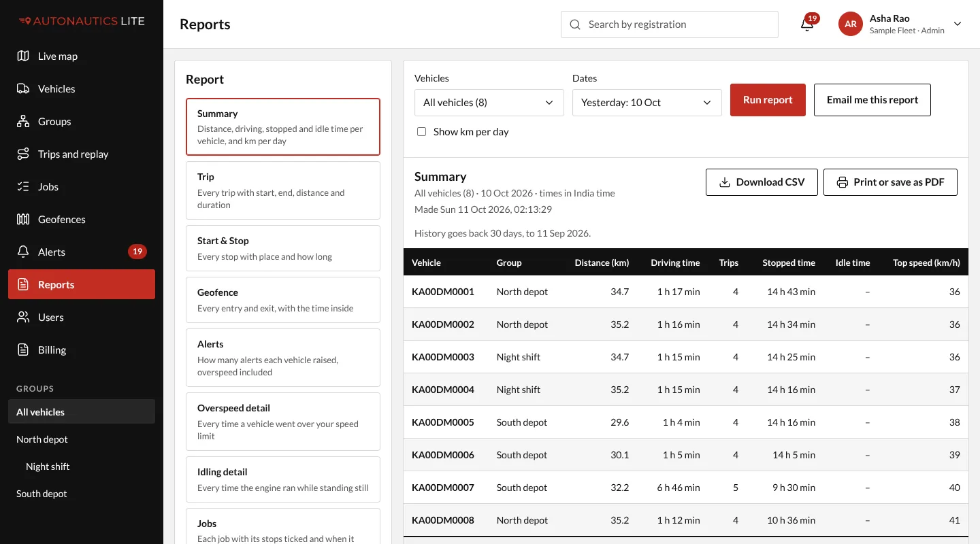
Task: Click the Driving time column header
Action: click(x=675, y=262)
